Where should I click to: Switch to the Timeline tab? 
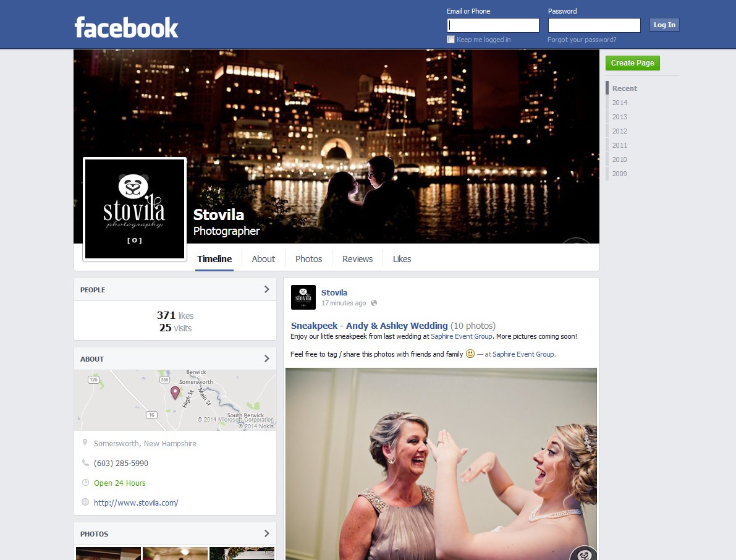(x=214, y=258)
